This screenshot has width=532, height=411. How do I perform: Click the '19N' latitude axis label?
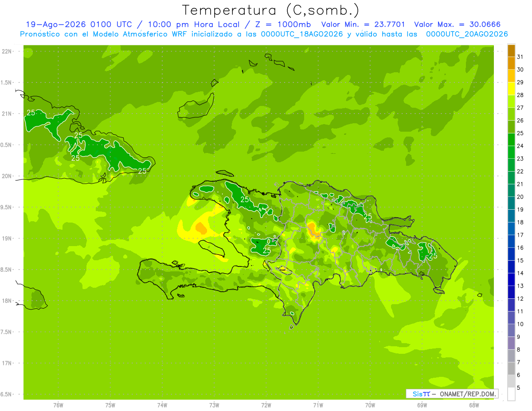7,239
